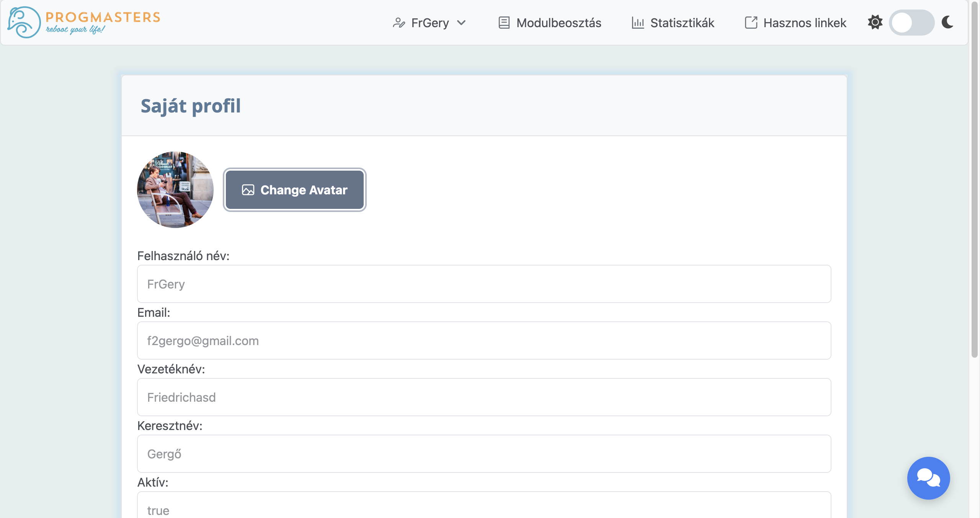
Task: Click the Statisztikák bar chart icon
Action: click(x=638, y=23)
